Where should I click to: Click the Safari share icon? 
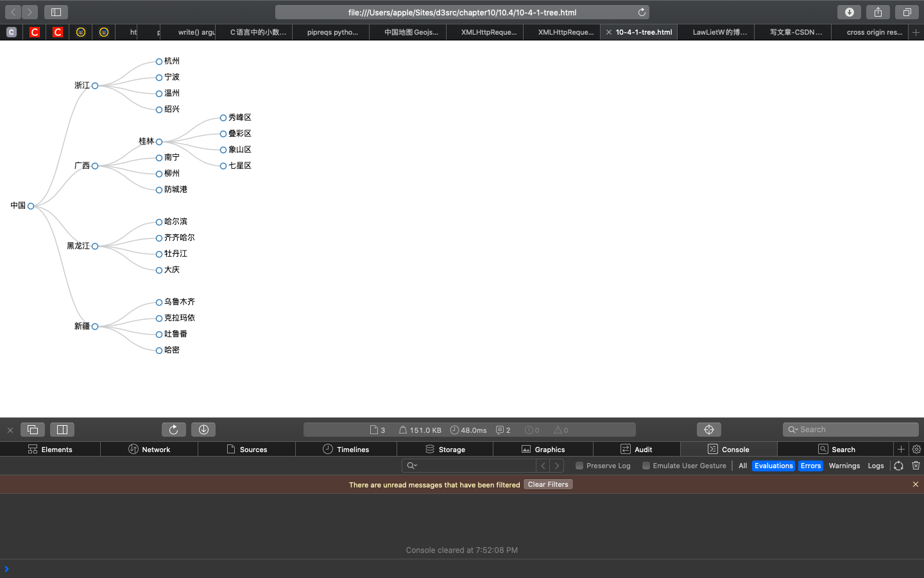878,12
